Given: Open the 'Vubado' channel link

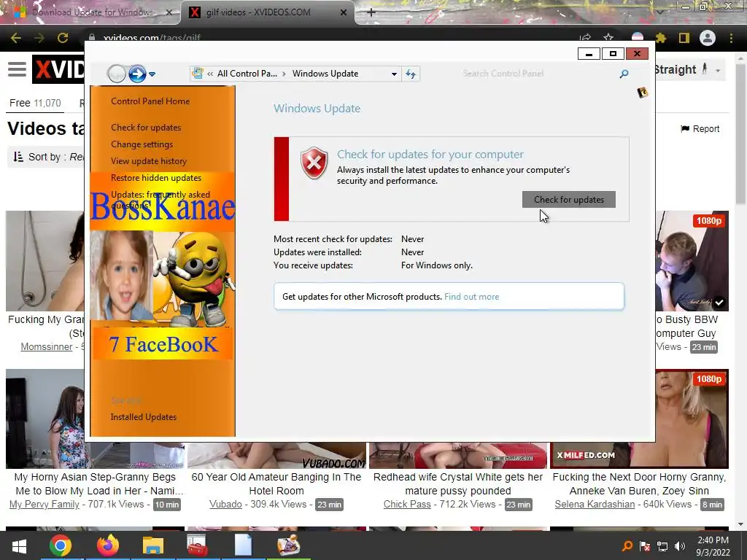Looking at the screenshot, I should click(225, 505).
